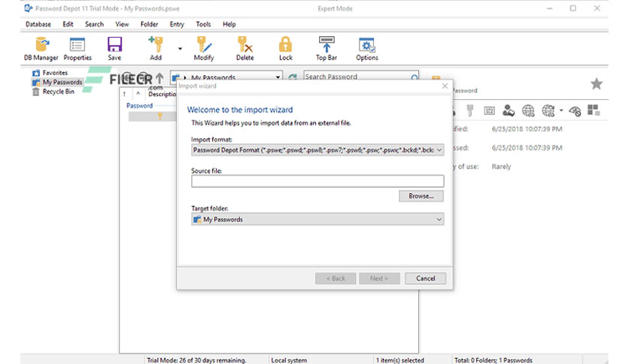Click the exclamation mark column header
Screen dimensions: 629x364
pyautogui.click(x=125, y=94)
